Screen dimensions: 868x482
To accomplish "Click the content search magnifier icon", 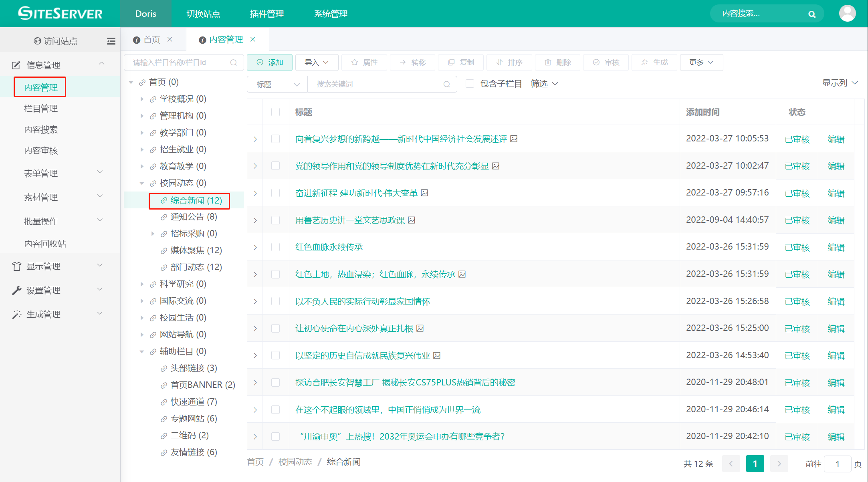I will click(812, 14).
